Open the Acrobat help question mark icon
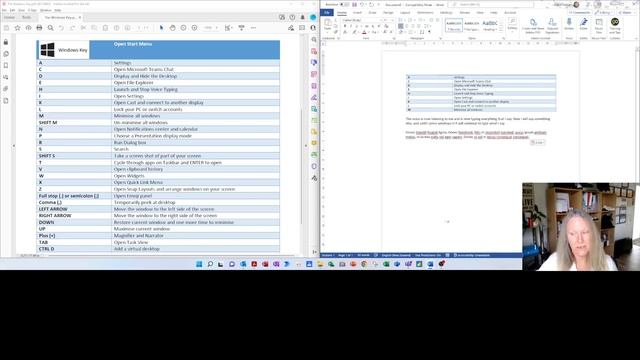The height and width of the screenshot is (360, 640). [x=292, y=17]
